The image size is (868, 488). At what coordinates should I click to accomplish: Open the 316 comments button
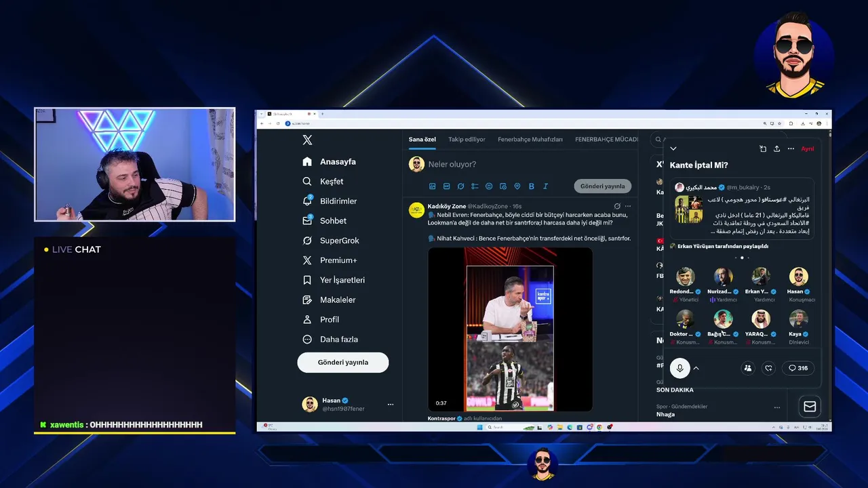(x=797, y=368)
